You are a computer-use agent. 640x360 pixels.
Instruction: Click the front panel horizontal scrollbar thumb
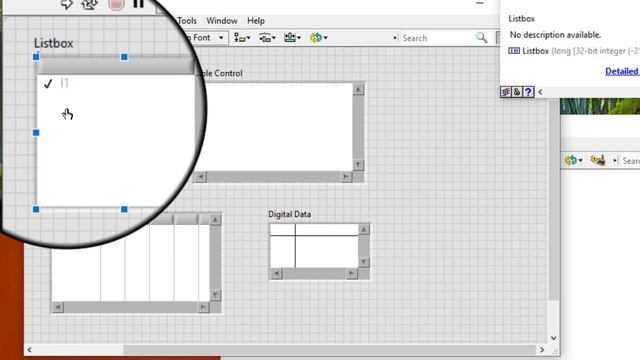click(x=329, y=350)
